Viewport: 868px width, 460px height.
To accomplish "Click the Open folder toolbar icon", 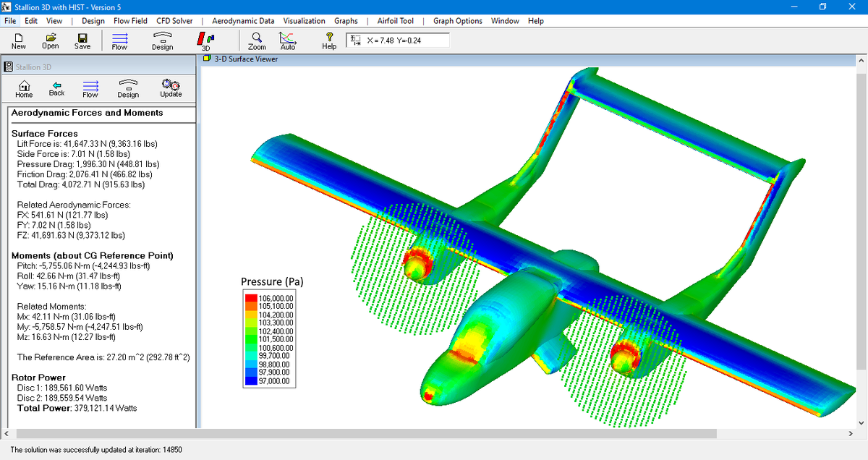I will (51, 41).
